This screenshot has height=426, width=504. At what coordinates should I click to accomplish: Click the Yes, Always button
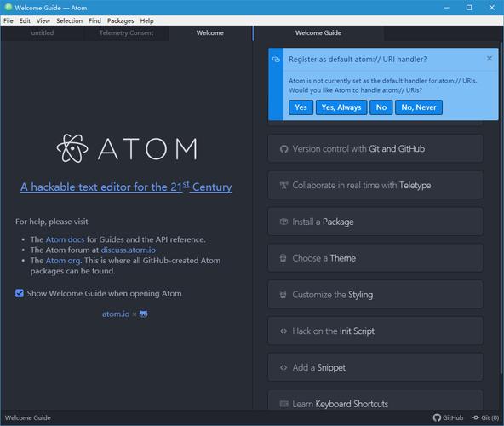coord(341,107)
